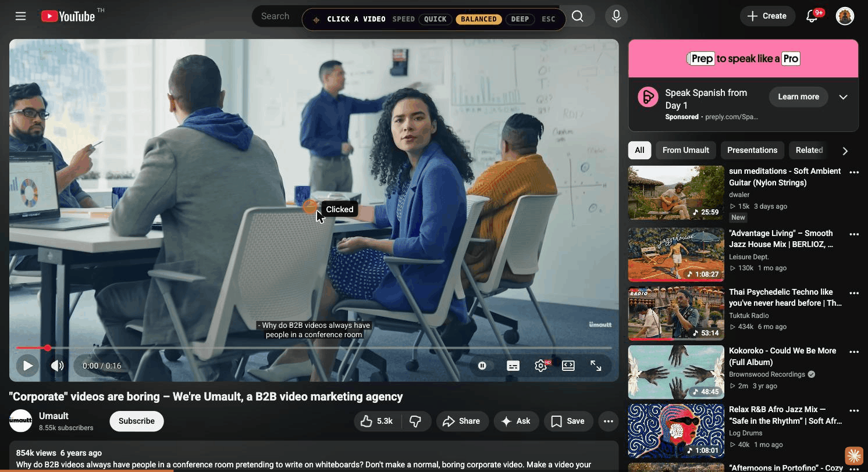Click the 'Prep to speak like a Pro' banner

coord(743,58)
